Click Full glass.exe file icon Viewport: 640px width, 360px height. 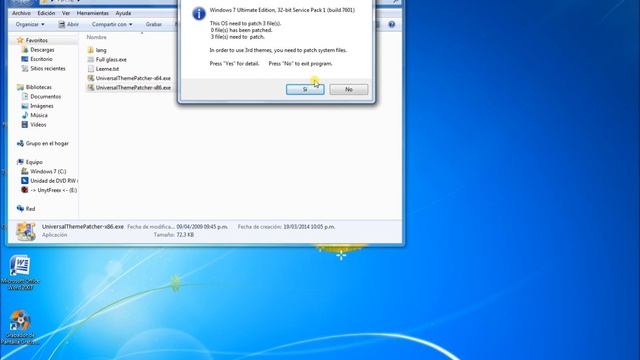point(91,60)
